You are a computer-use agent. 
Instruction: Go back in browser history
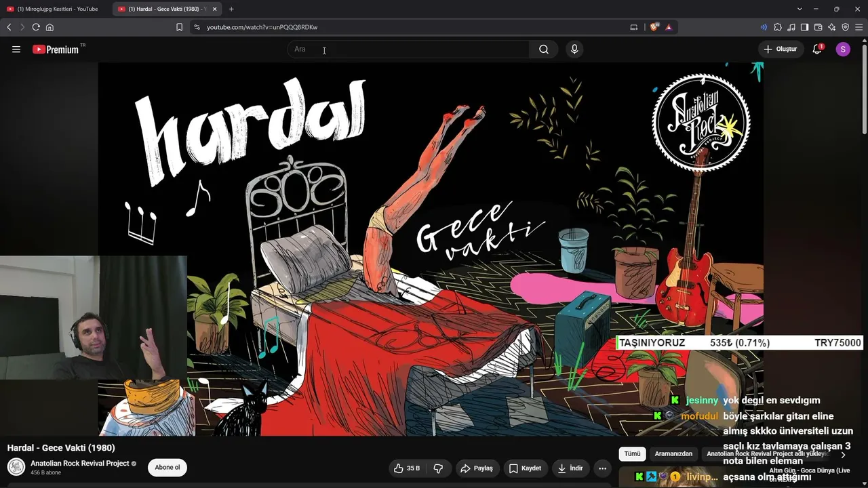[x=9, y=27]
